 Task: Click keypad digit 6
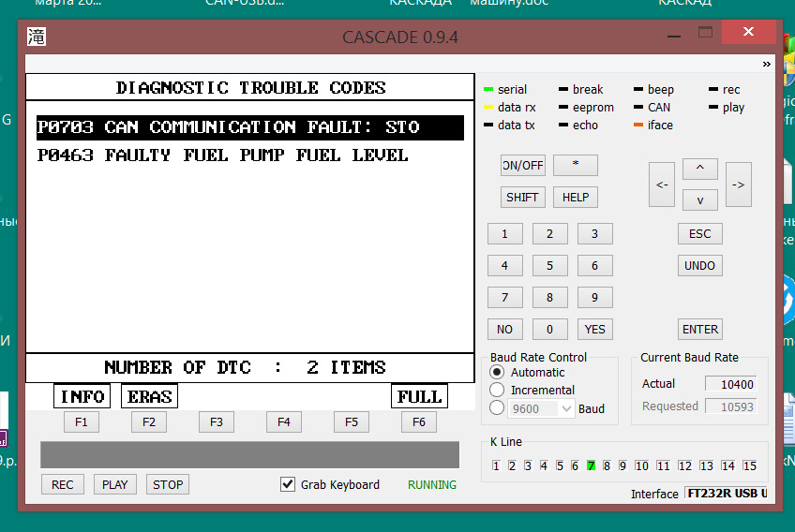click(595, 265)
